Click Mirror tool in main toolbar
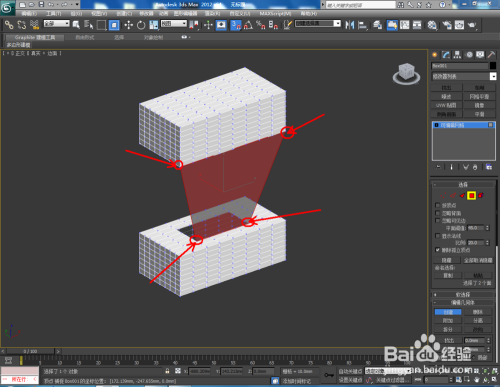Image resolution: width=500 pixels, height=387 pixels. coord(350,25)
